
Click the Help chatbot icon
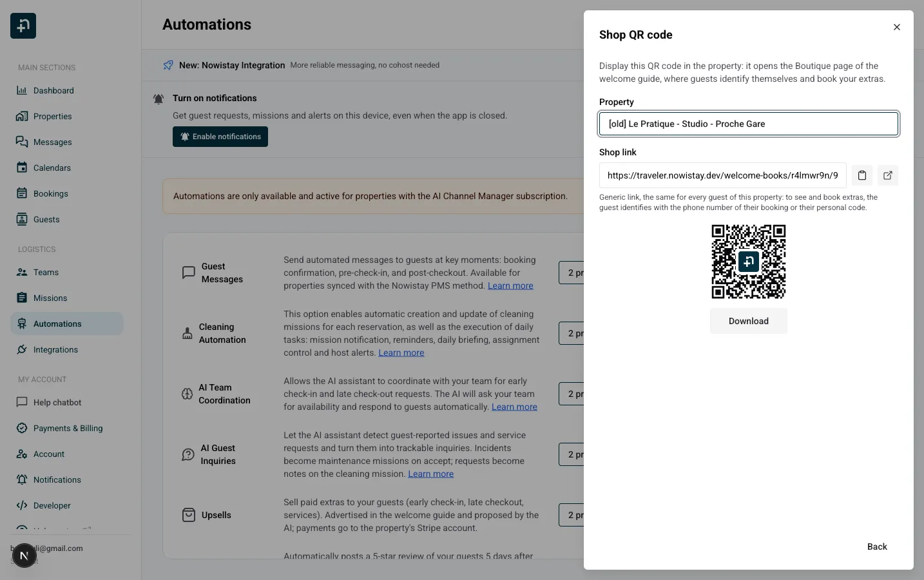pos(22,402)
